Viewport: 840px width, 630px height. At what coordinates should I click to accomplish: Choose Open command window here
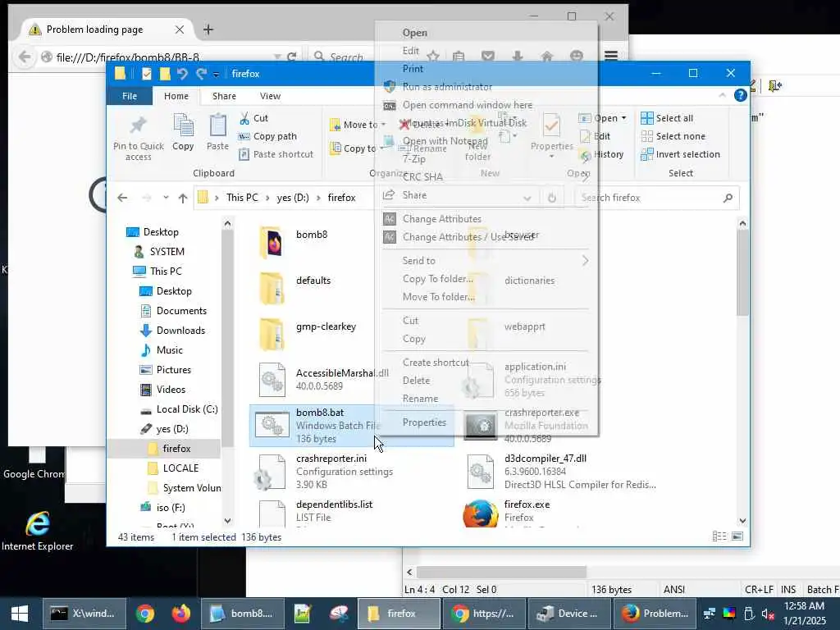click(x=467, y=105)
